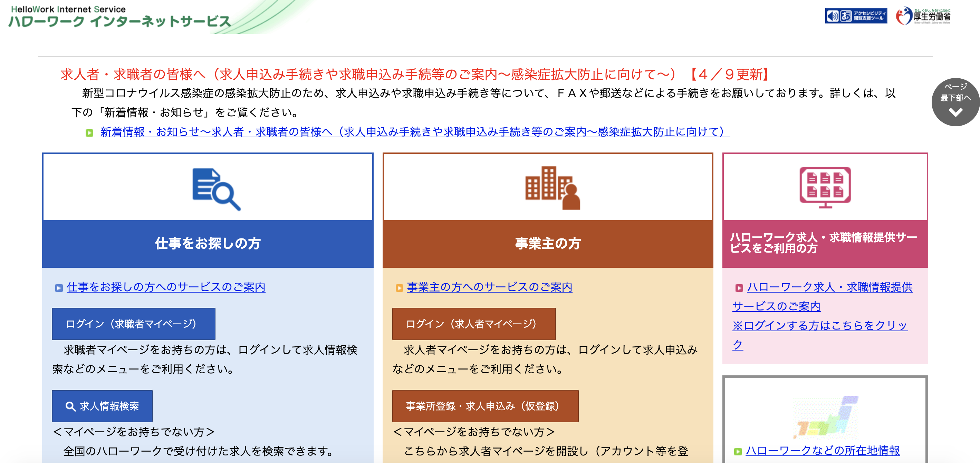Screen dimensions: 980x463
Task: Select the 仕事をお探しの方 heading
Action: point(208,243)
